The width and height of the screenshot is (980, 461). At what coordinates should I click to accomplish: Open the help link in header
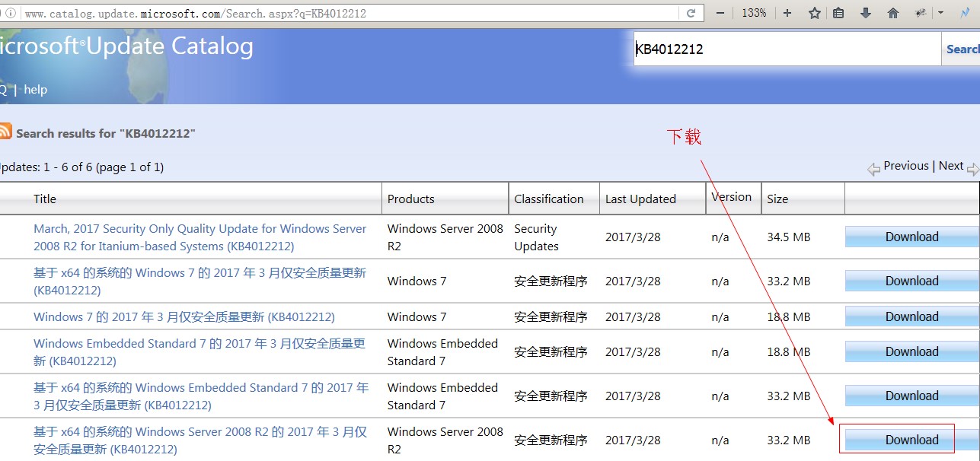(35, 89)
